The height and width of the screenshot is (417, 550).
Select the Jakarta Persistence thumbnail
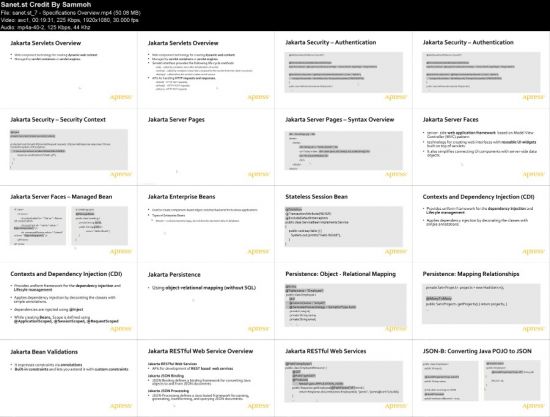(x=206, y=301)
